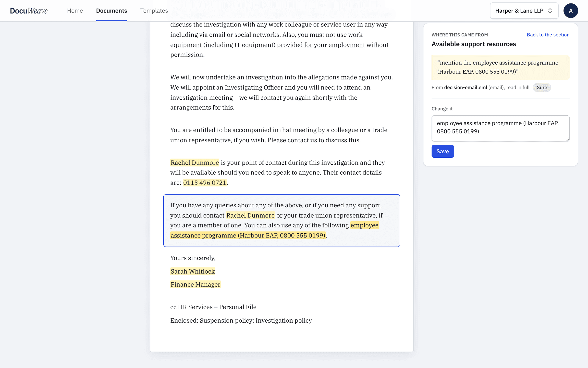Click the Yours sincerely closing line
The width and height of the screenshot is (588, 368).
[193, 258]
